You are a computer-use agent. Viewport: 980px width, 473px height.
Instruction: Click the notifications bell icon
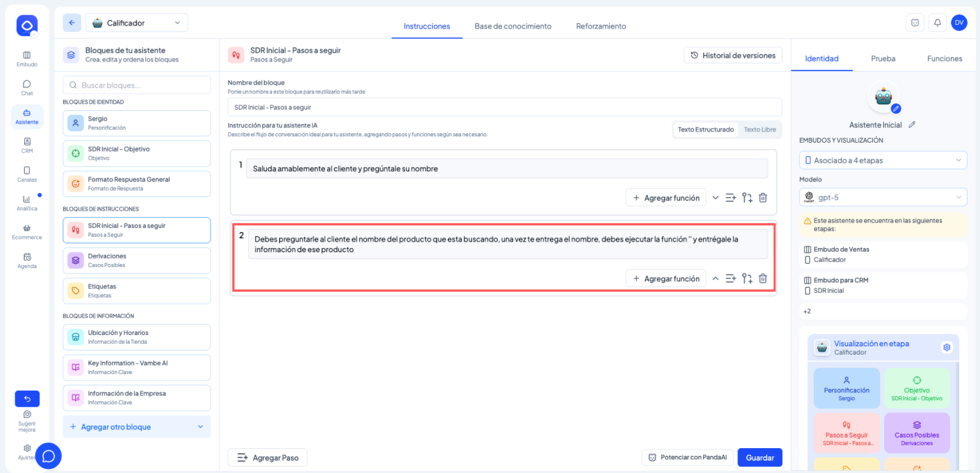coord(937,23)
